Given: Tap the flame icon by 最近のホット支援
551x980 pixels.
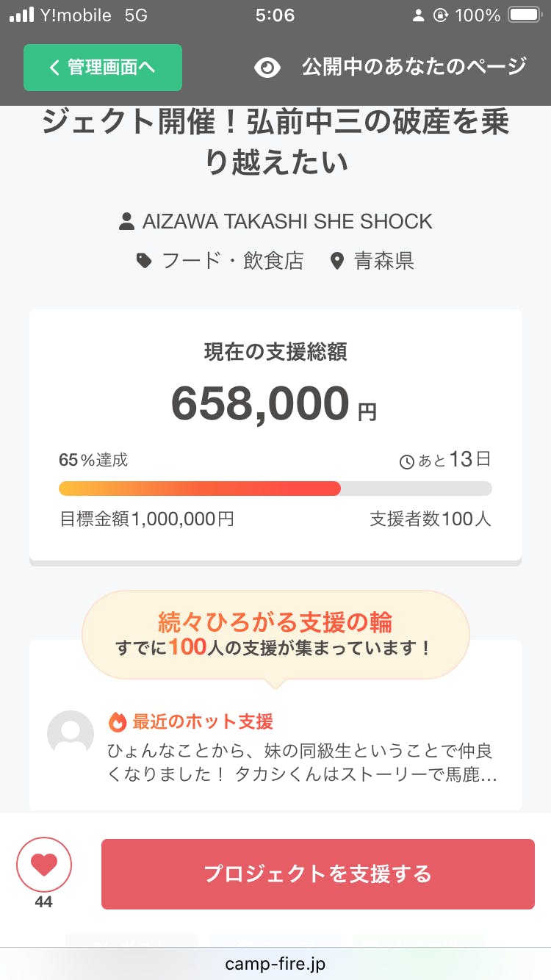Looking at the screenshot, I should (118, 721).
